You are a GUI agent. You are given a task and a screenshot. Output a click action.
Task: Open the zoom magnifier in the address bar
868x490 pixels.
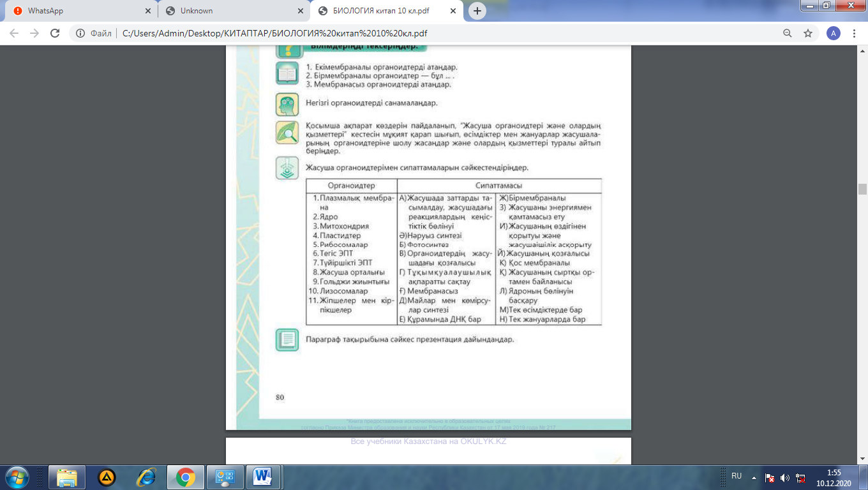click(788, 33)
